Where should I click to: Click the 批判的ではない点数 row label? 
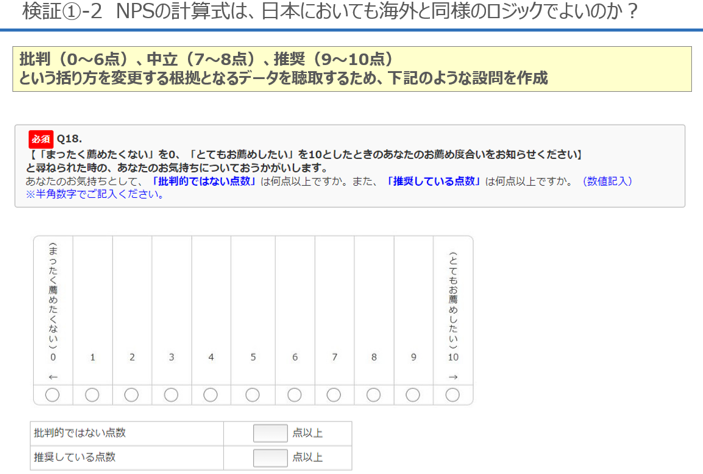pyautogui.click(x=80, y=433)
